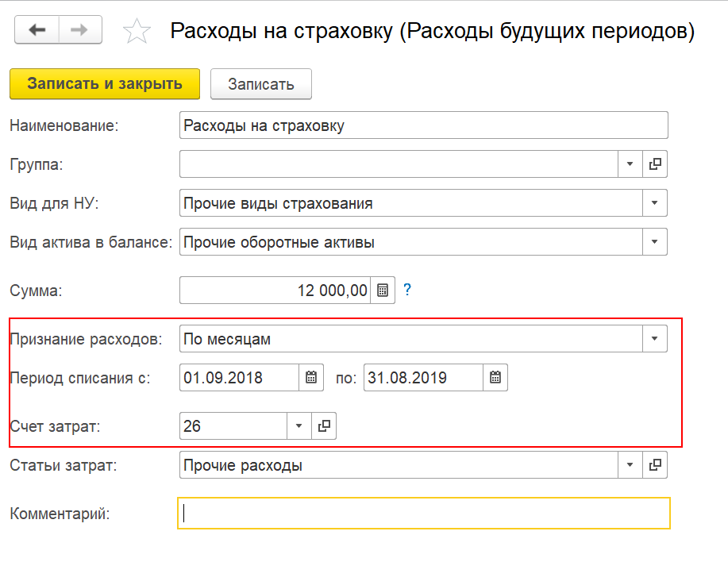The height and width of the screenshot is (562, 728).
Task: Open the calculator icon in Сумма field
Action: (383, 291)
